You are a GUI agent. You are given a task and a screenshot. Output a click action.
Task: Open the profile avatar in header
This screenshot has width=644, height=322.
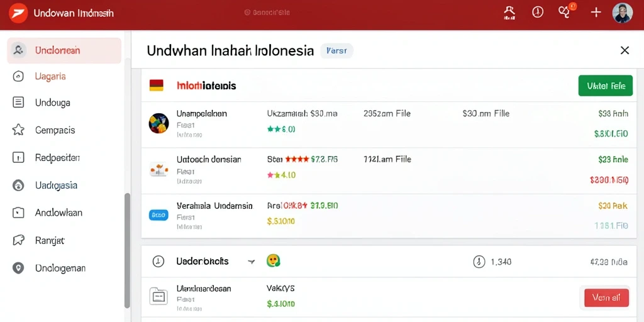tap(622, 13)
